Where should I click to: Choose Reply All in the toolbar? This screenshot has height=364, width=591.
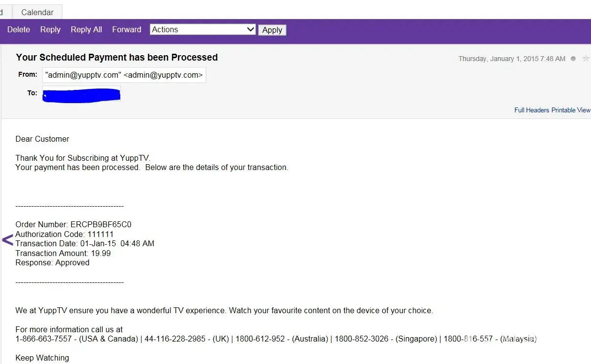[86, 29]
